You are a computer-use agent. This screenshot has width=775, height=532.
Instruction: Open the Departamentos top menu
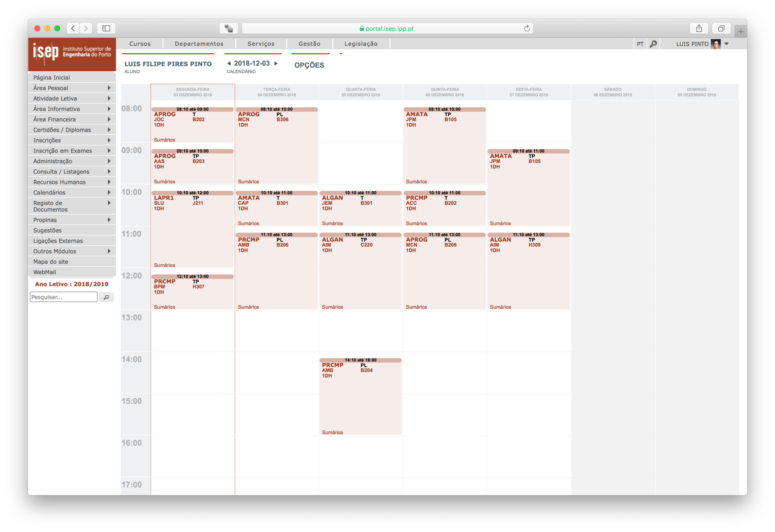199,44
